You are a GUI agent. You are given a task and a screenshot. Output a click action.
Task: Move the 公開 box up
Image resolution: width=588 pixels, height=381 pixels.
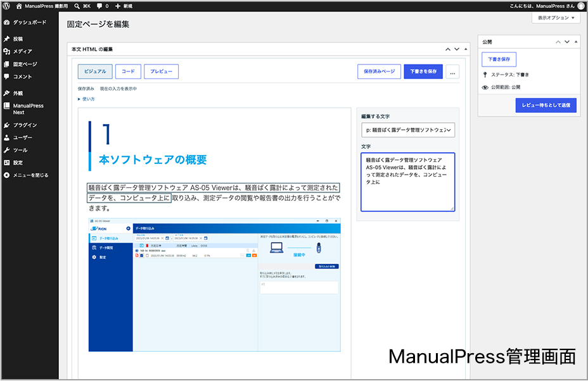[558, 42]
